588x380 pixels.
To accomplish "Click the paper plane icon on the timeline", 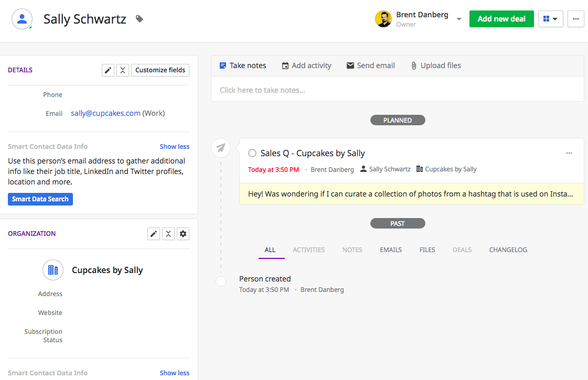I will coord(221,148).
